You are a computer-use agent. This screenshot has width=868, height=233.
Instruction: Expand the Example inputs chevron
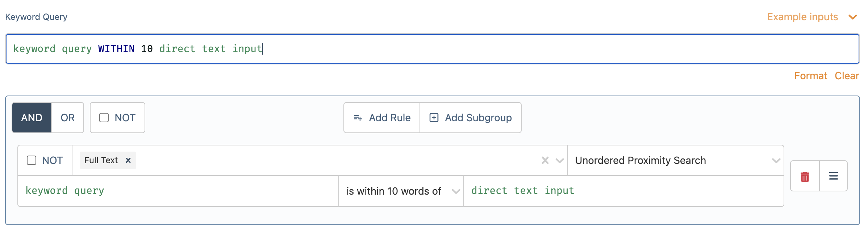tap(853, 17)
